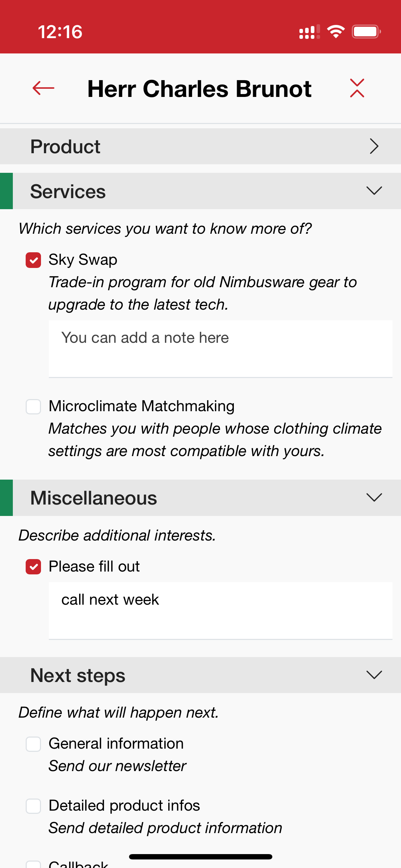Image resolution: width=401 pixels, height=868 pixels.
Task: Collapse the Miscellaneous section chevron
Action: pos(374,497)
